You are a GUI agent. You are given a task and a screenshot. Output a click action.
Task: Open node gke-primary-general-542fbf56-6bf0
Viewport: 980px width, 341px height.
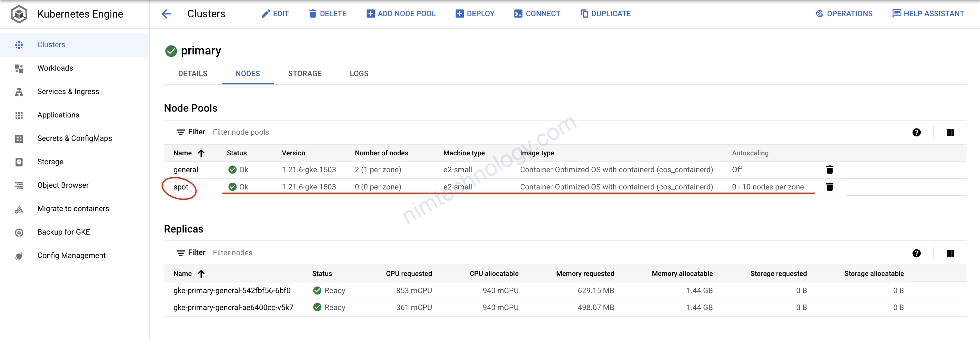(x=232, y=290)
